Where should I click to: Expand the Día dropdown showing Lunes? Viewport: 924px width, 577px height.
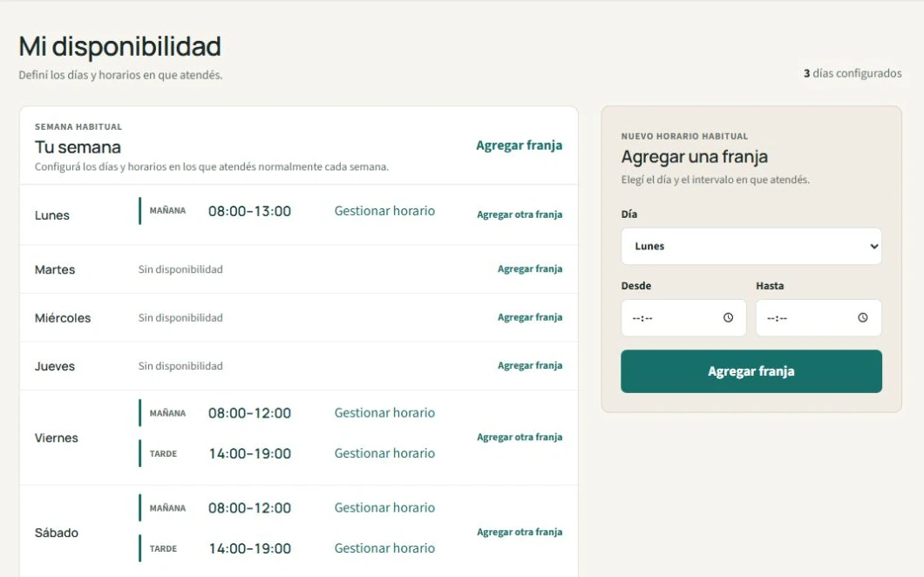[x=751, y=247]
